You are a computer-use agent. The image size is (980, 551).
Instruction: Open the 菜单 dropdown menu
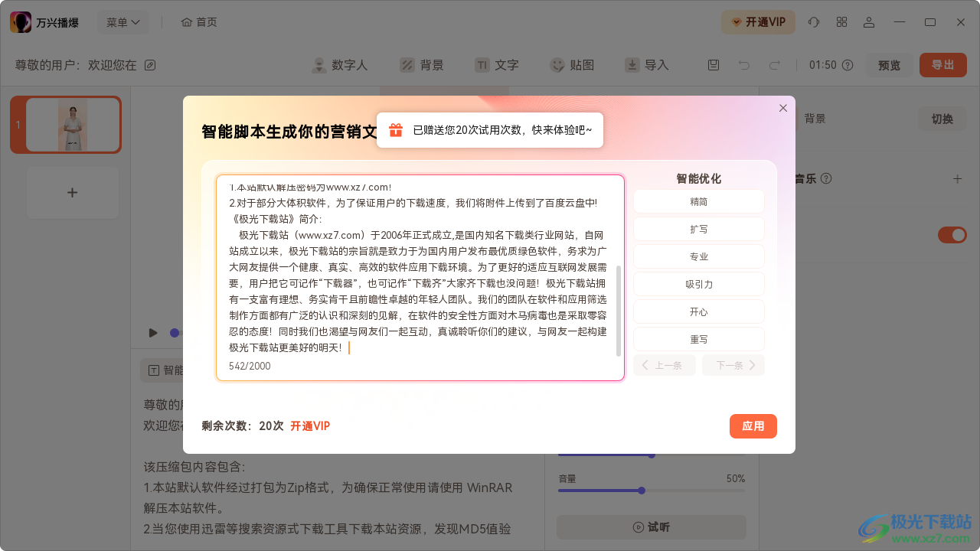122,22
